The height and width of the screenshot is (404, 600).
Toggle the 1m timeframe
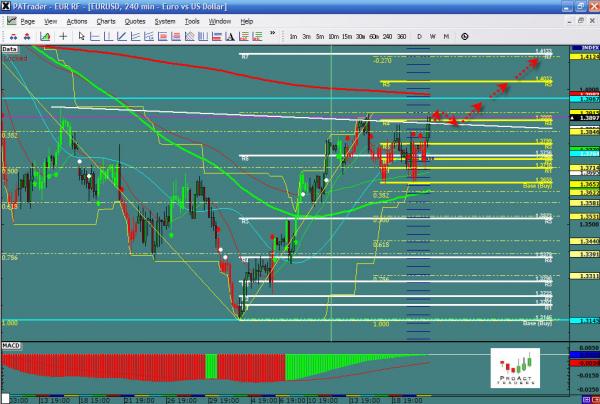coord(293,36)
